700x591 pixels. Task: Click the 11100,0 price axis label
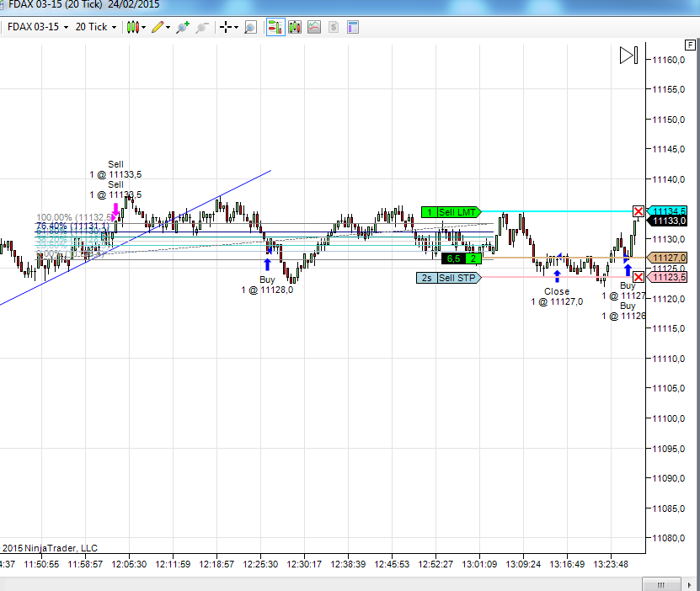tap(668, 418)
